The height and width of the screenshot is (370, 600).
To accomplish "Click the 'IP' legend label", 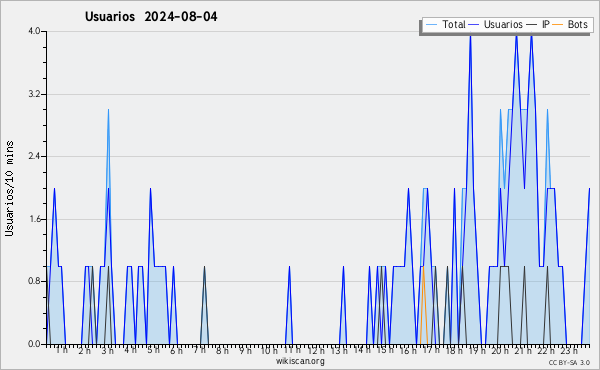I will pyautogui.click(x=546, y=24).
